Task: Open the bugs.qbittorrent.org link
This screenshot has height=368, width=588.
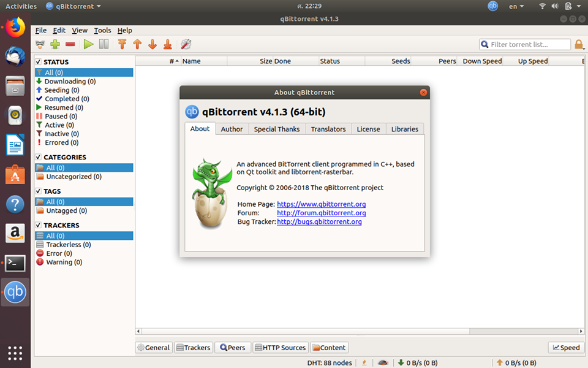Action: pos(319,221)
